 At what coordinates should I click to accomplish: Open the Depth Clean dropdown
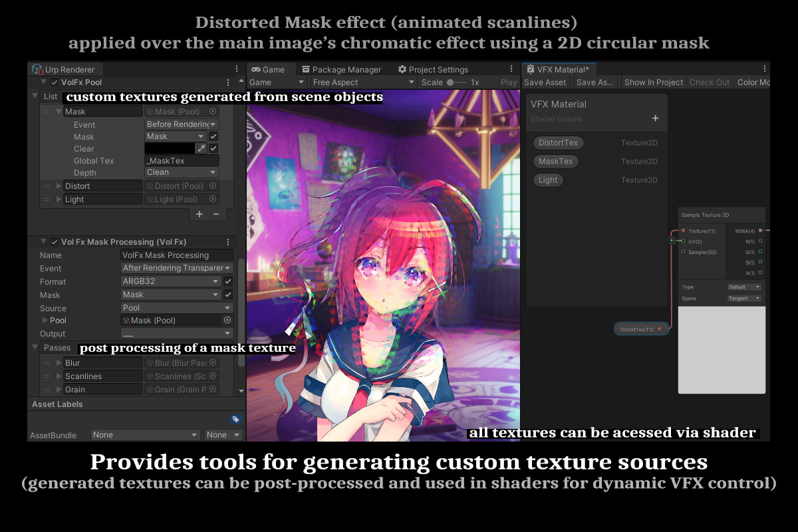[181, 172]
